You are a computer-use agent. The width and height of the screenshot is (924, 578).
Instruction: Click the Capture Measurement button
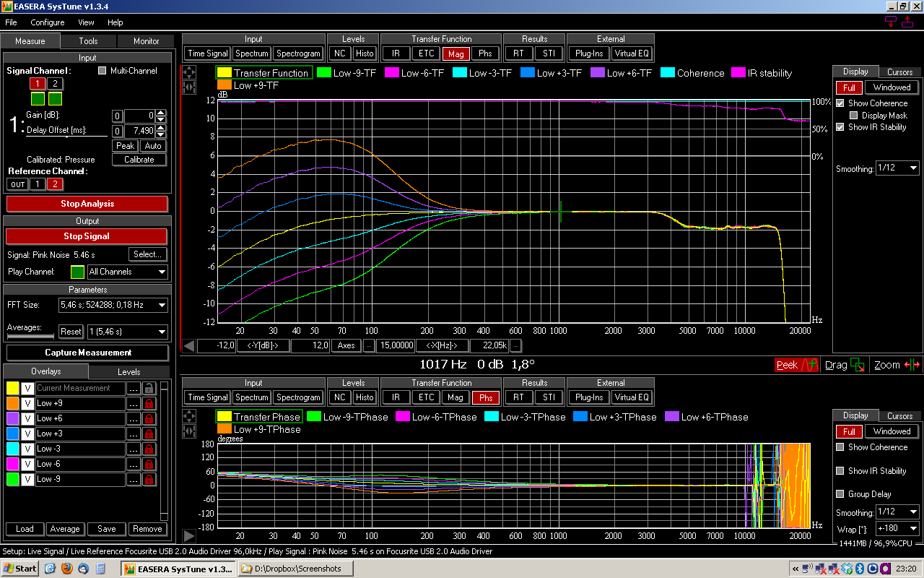[x=87, y=353]
